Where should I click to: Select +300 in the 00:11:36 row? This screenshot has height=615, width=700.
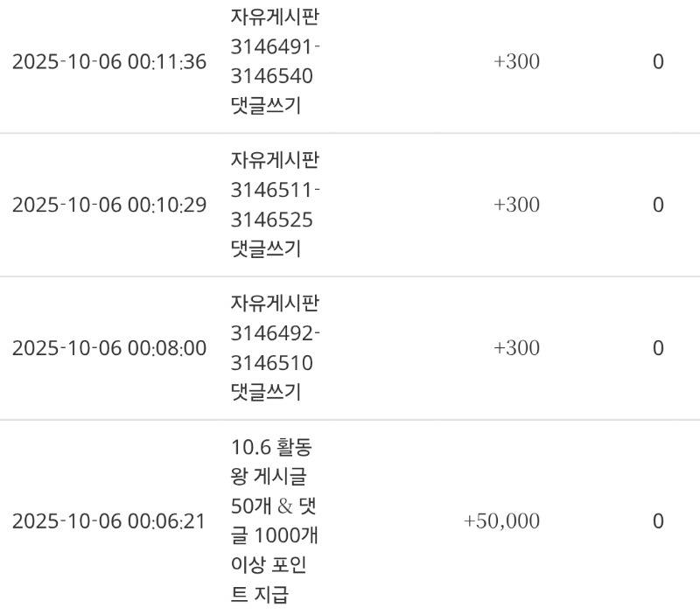(x=516, y=62)
